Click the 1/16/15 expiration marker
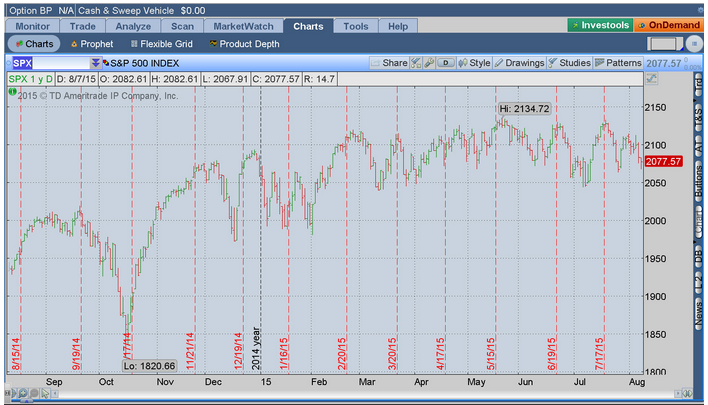 click(284, 354)
